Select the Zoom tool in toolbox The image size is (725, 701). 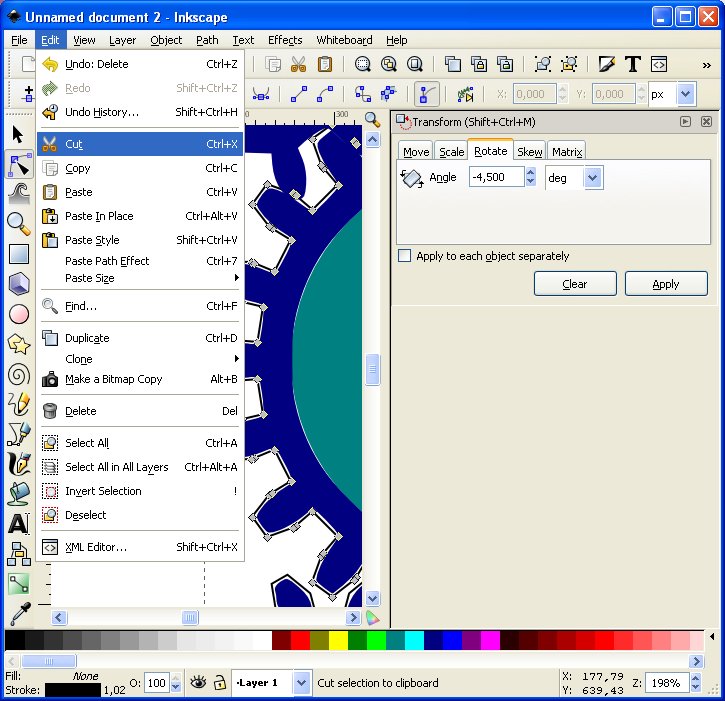(18, 223)
